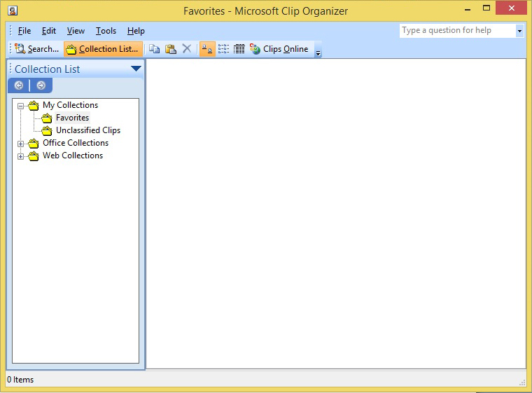Minimize the Clip Organizer window
The height and width of the screenshot is (393, 532).
click(x=468, y=9)
